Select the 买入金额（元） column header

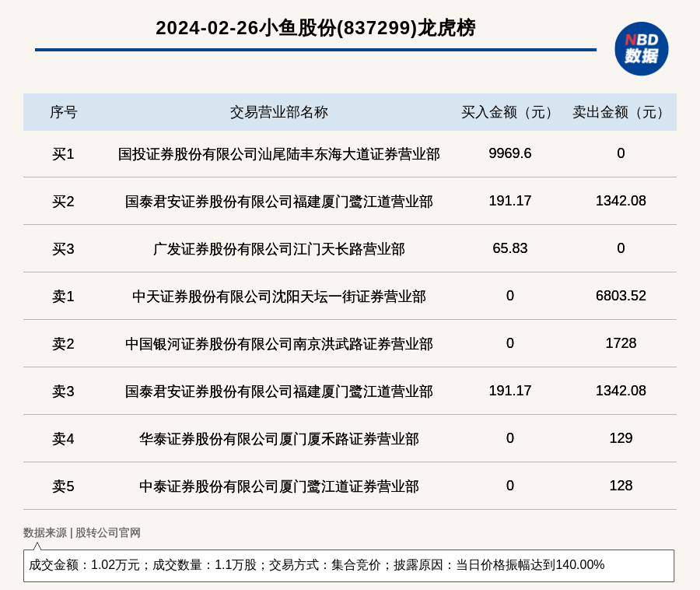(x=509, y=112)
